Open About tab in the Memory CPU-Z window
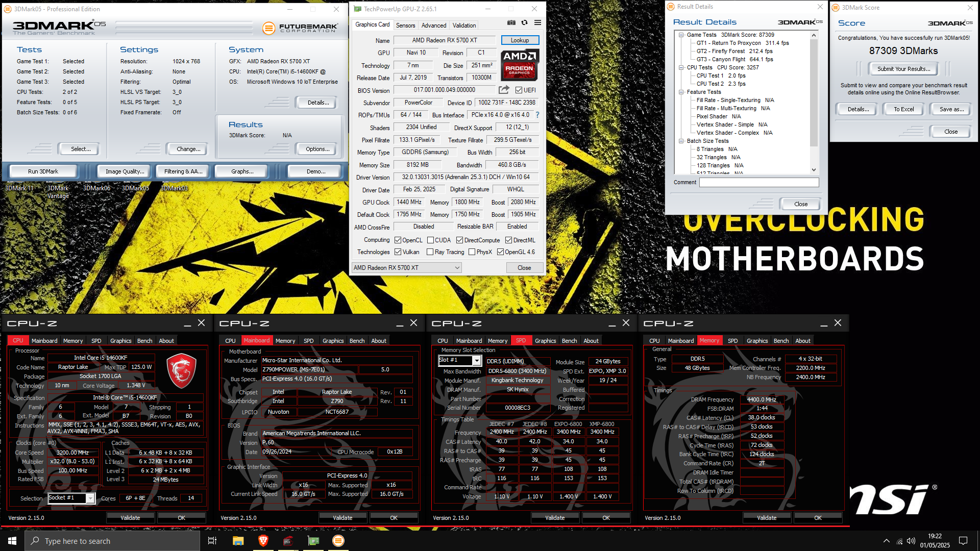The width and height of the screenshot is (980, 551). (x=803, y=341)
